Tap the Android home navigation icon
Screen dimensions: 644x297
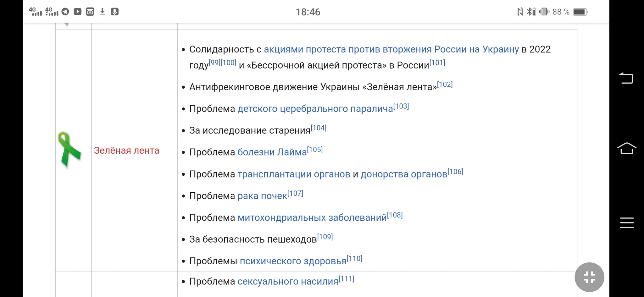(x=627, y=148)
